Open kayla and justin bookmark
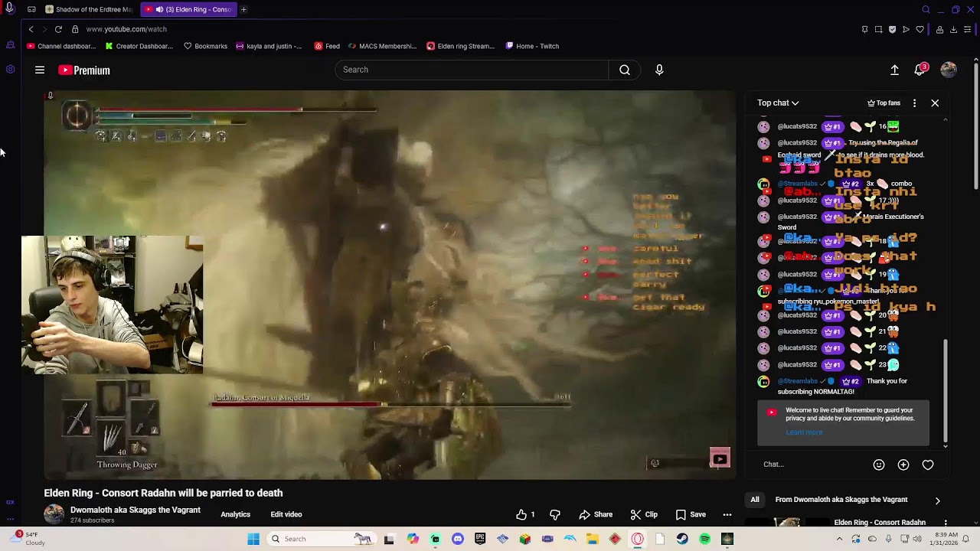 [269, 46]
